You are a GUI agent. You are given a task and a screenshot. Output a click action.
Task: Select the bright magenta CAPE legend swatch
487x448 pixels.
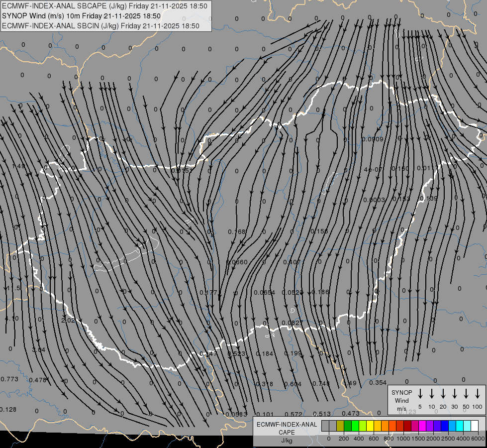click(x=422, y=426)
